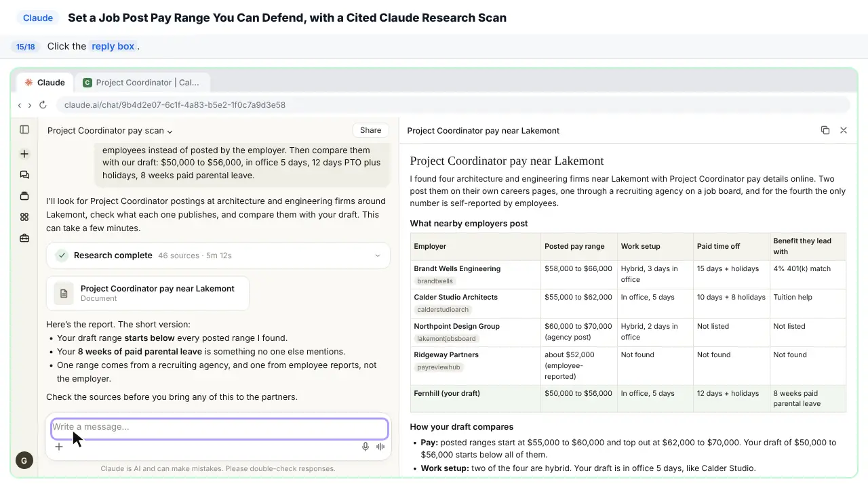Viewport: 868px width, 488px height.
Task: Click the Share button
Action: (x=370, y=130)
